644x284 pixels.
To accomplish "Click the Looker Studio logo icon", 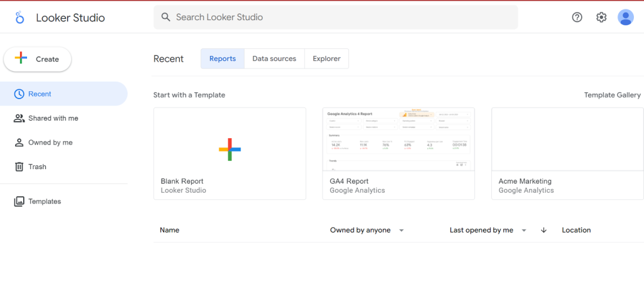I will click(19, 17).
